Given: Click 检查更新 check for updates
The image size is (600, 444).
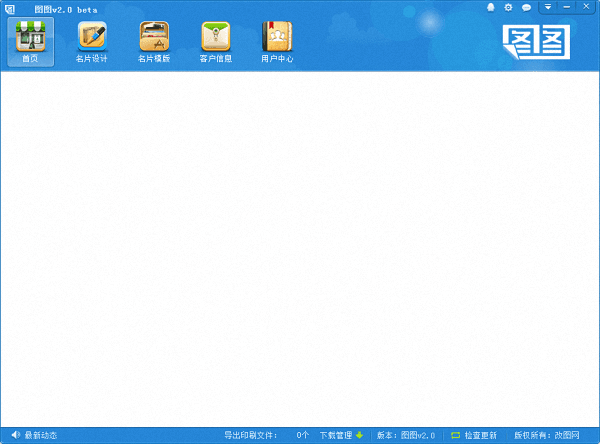Looking at the screenshot, I should (480, 435).
